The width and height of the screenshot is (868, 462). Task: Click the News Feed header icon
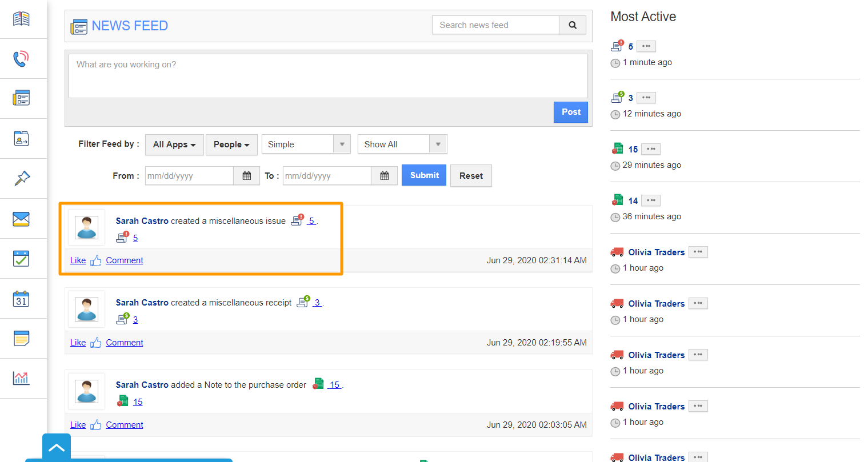pyautogui.click(x=79, y=27)
